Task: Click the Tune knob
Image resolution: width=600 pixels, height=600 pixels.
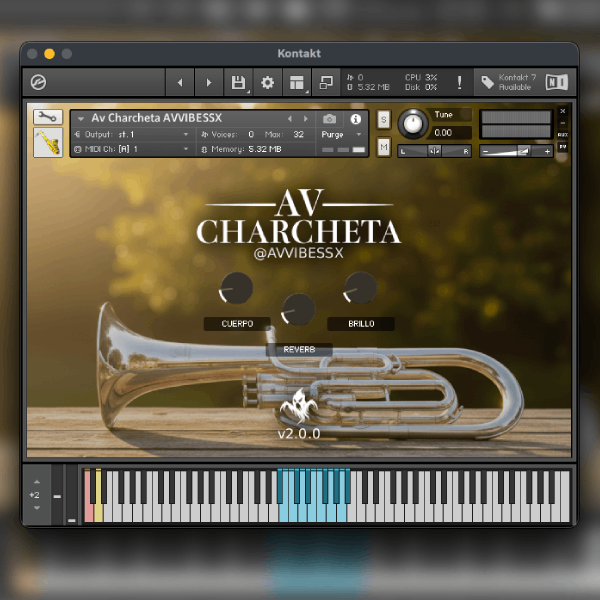Action: pos(413,124)
